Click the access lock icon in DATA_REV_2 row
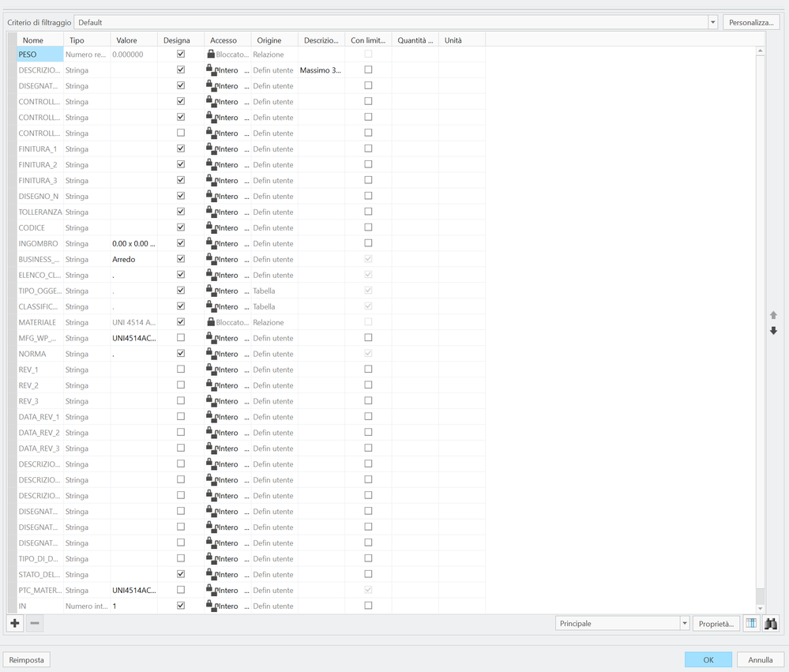The width and height of the screenshot is (789, 672). (212, 432)
